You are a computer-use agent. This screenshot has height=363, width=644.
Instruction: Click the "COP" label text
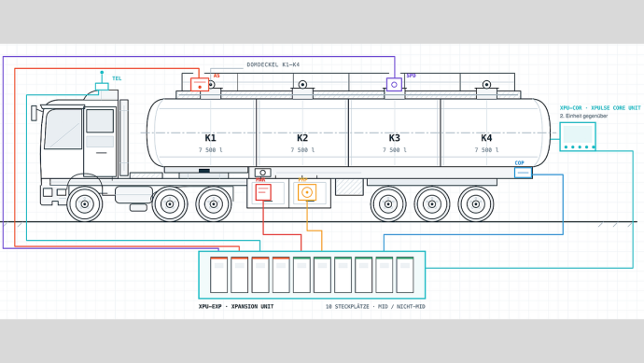519,163
